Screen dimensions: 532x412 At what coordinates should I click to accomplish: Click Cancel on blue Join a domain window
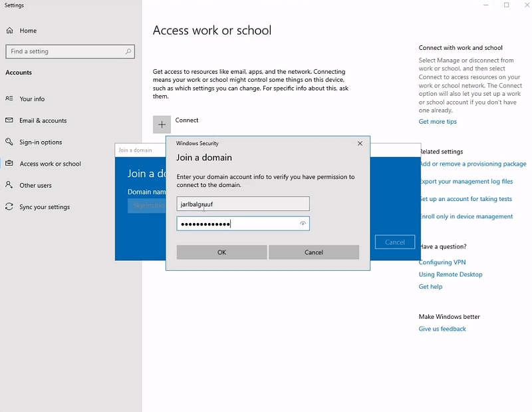[x=394, y=242]
